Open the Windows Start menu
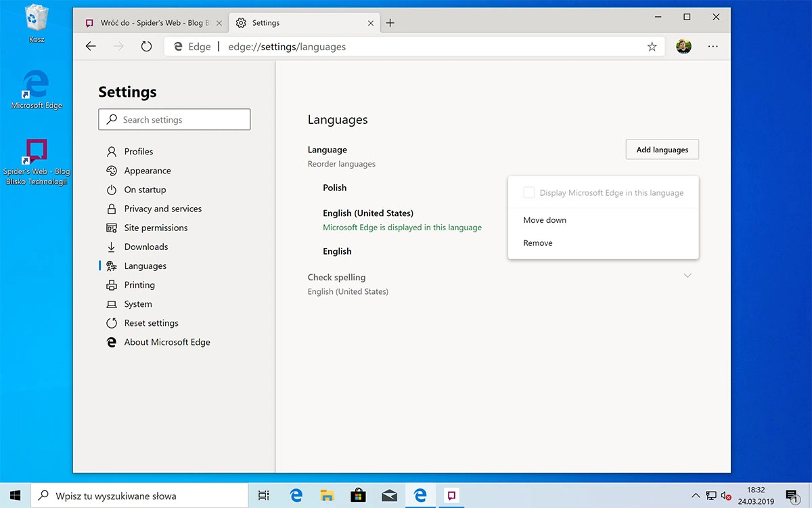812x508 pixels. (16, 495)
